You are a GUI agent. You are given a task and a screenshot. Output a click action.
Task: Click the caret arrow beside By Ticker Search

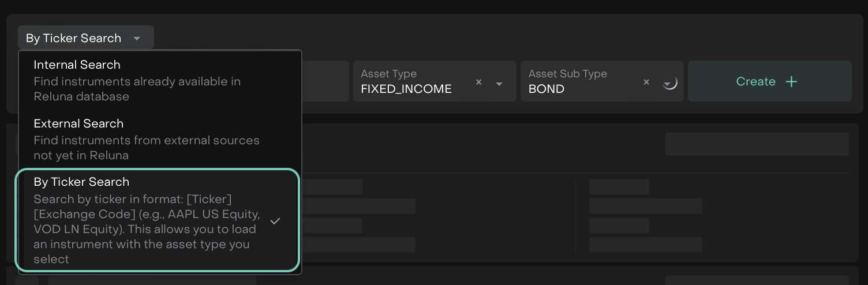pyautogui.click(x=137, y=39)
